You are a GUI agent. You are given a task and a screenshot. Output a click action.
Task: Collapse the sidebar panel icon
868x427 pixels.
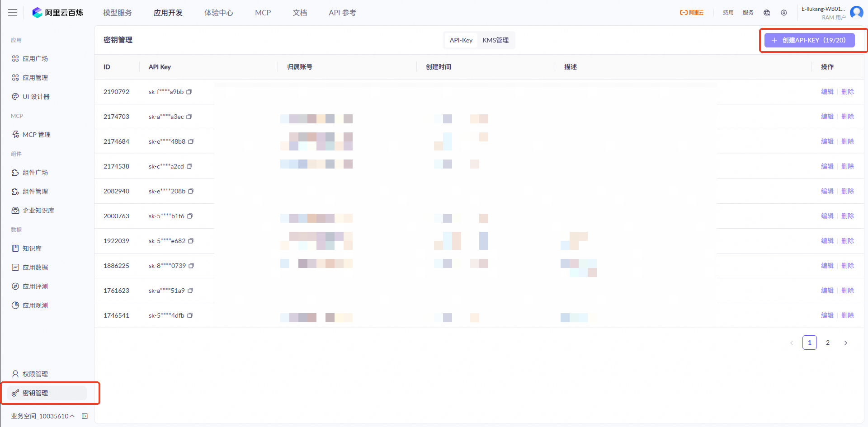(85, 416)
